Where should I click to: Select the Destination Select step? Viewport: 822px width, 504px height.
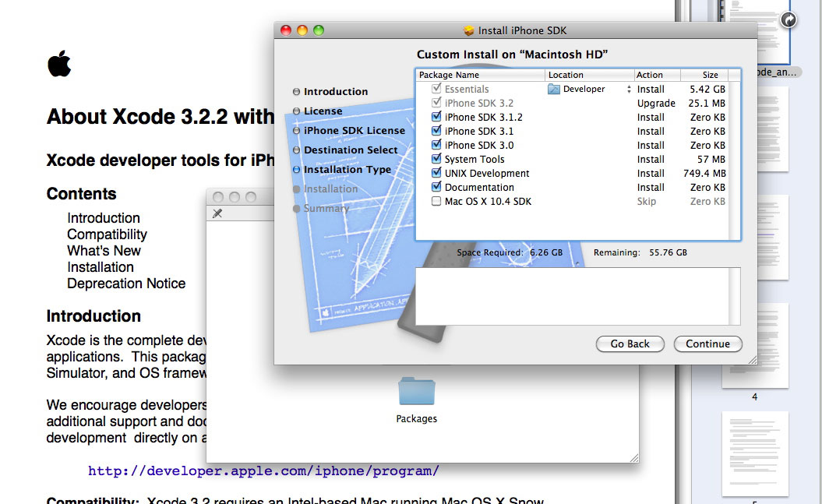[x=351, y=150]
